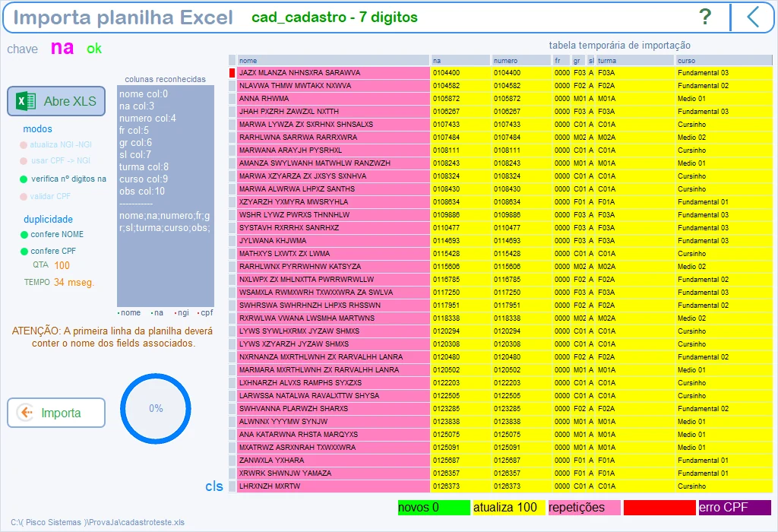Go back using the chevron arrow

coord(753,17)
